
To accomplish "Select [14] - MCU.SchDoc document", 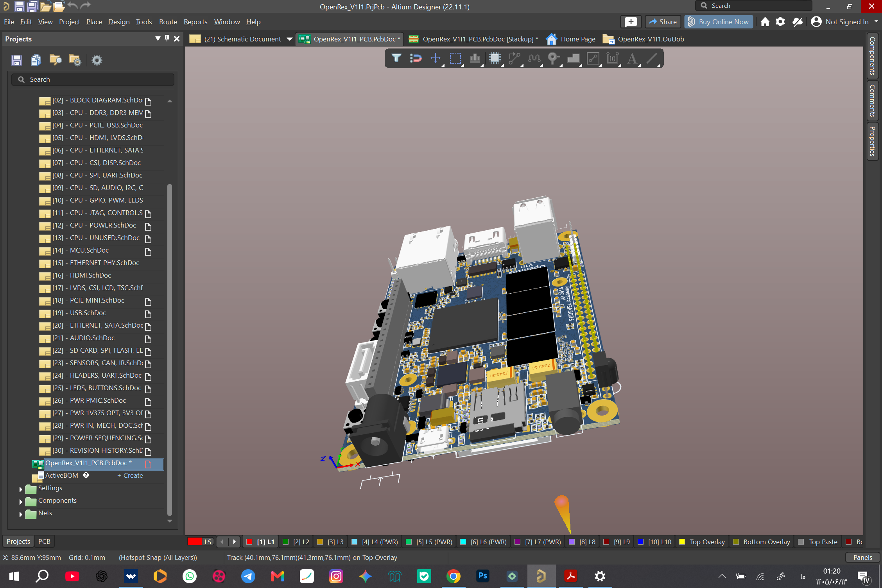I will pyautogui.click(x=81, y=251).
